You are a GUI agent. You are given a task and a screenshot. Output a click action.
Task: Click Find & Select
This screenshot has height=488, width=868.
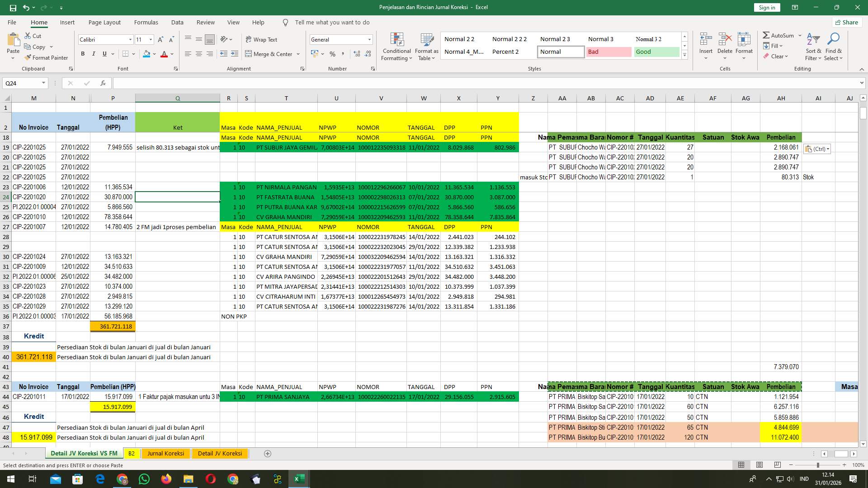pos(833,46)
